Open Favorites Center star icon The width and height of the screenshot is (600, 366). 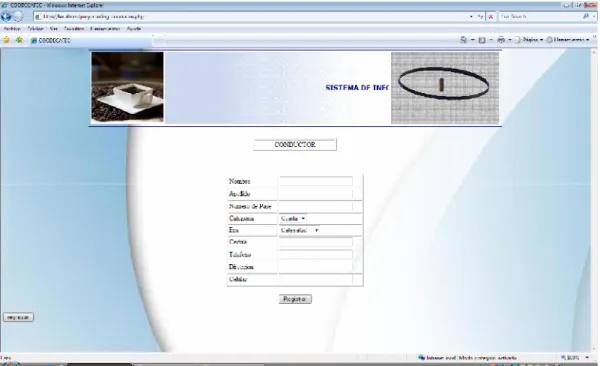pyautogui.click(x=7, y=40)
